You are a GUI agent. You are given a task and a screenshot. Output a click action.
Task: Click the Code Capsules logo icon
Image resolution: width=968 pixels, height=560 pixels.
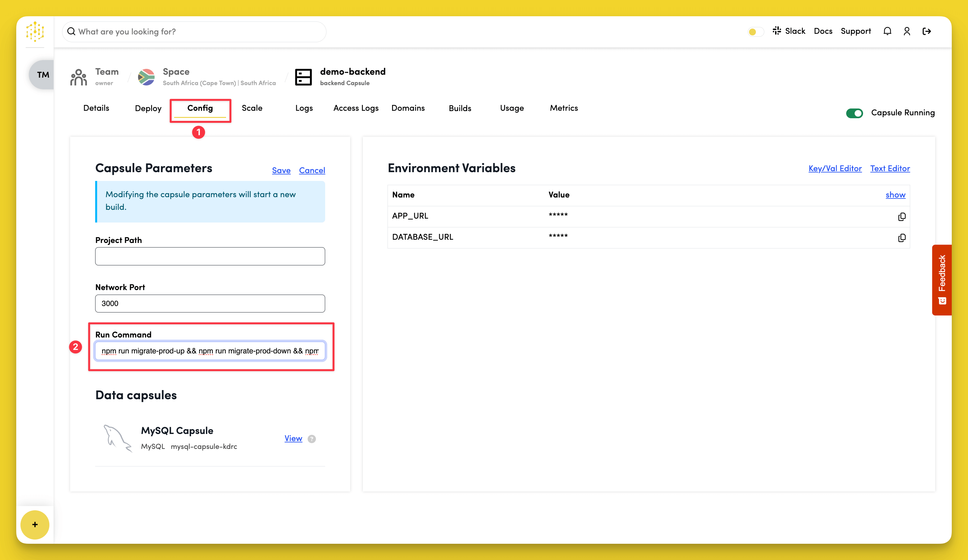click(x=35, y=32)
